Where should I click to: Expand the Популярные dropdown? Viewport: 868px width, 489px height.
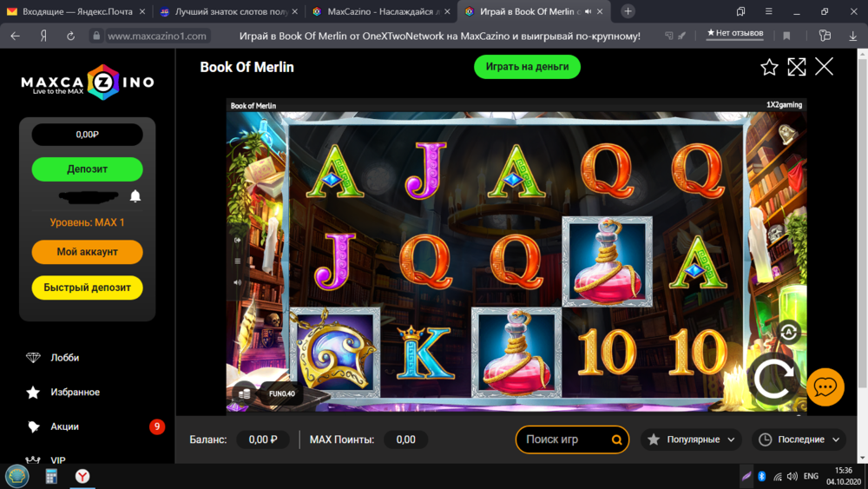click(x=691, y=439)
